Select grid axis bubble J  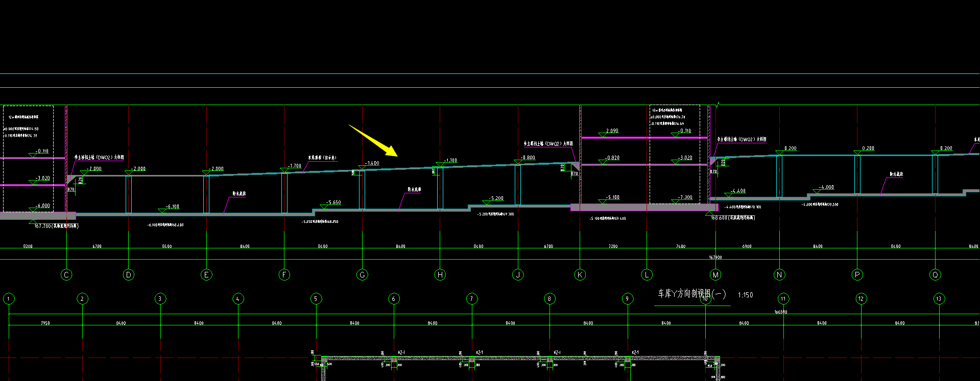[x=518, y=275]
